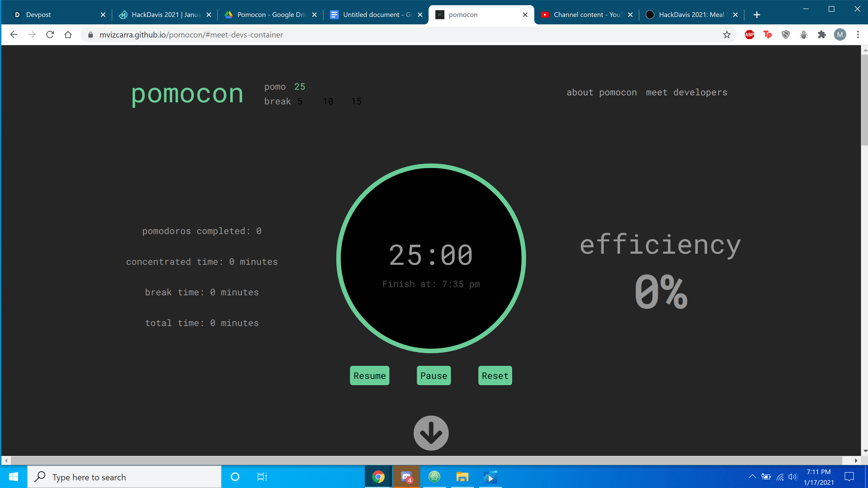868x488 pixels.
Task: Show hidden system tray icons
Action: pos(752,476)
